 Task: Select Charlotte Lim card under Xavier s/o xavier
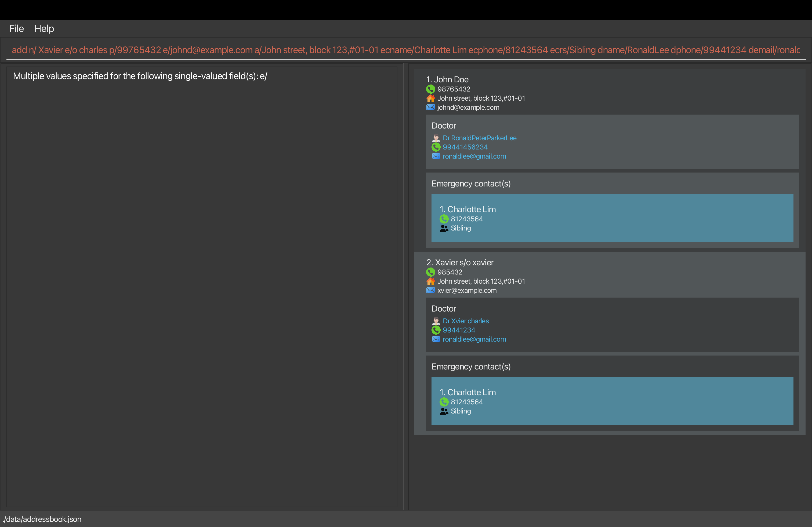click(612, 401)
